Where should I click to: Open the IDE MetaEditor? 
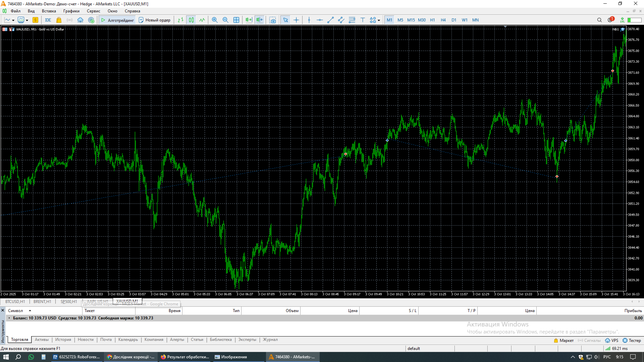(48, 20)
